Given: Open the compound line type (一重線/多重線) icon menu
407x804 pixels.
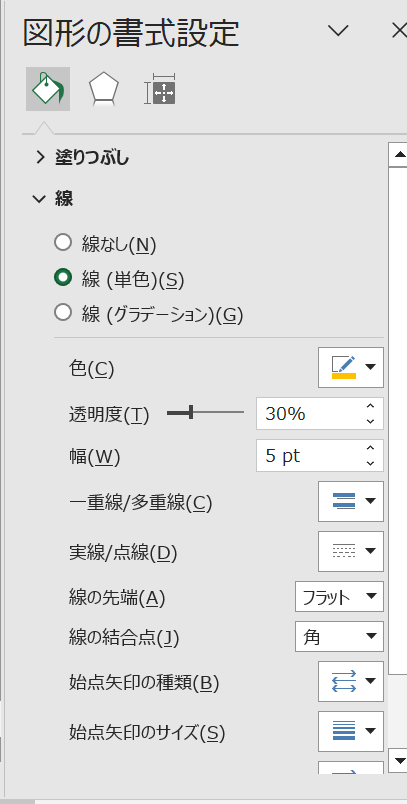Looking at the screenshot, I should click(351, 501).
